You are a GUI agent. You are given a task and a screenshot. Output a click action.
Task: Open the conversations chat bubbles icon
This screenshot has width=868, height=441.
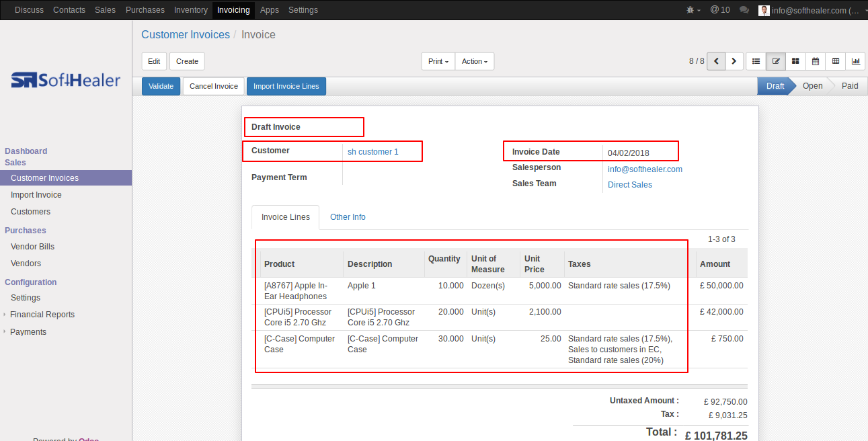point(744,10)
